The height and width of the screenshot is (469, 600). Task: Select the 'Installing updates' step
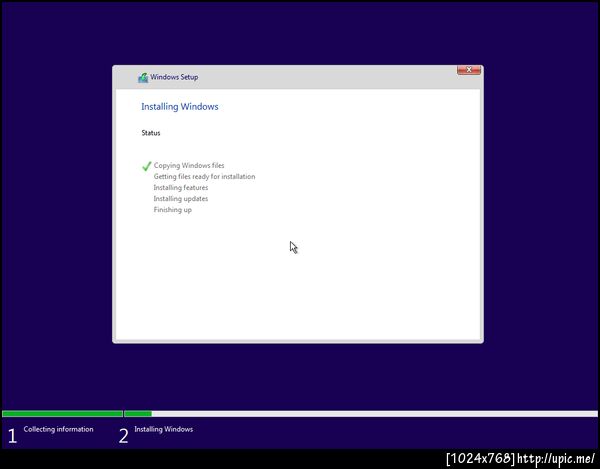(x=181, y=199)
